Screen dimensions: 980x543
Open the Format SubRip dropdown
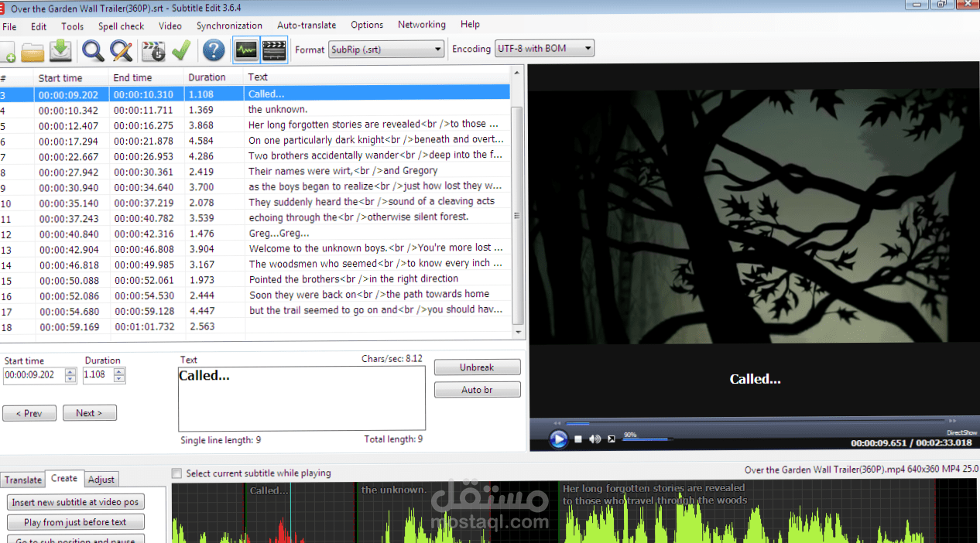click(x=386, y=50)
